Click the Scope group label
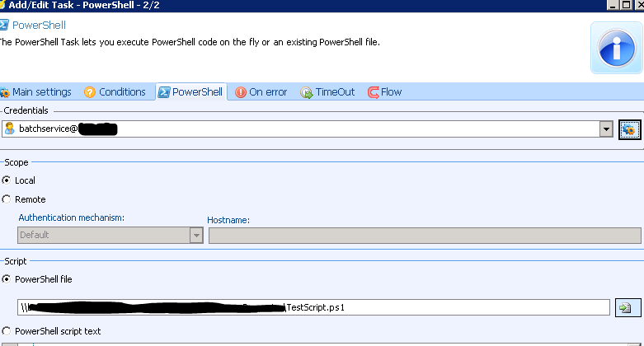Screen dimensions: 644x346 pyautogui.click(x=16, y=162)
